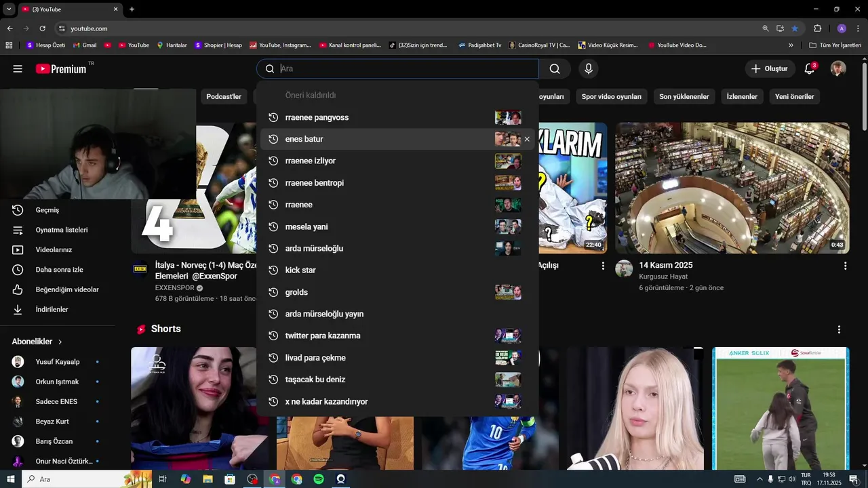This screenshot has width=868, height=488.
Task: Choose suggestion 'arda mürseloğlu yayın'
Action: pos(397,314)
